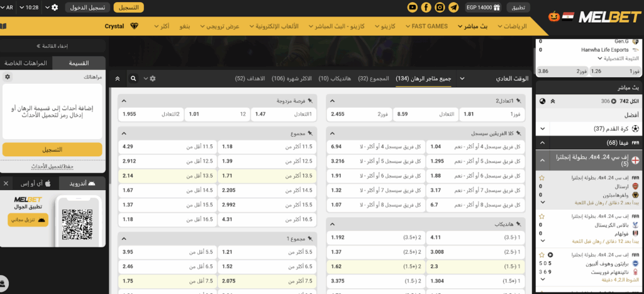The height and width of the screenshot is (294, 644).
Task: Select 1 (-1.5) handicap odds 2.3
Action: click(475, 266)
